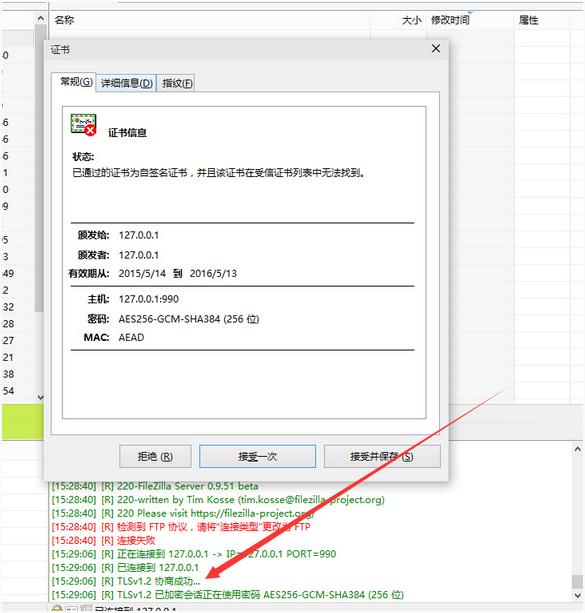Image resolution: width=585 pixels, height=613 pixels.
Task: Select the 证书信息 heading text
Action: [x=127, y=133]
